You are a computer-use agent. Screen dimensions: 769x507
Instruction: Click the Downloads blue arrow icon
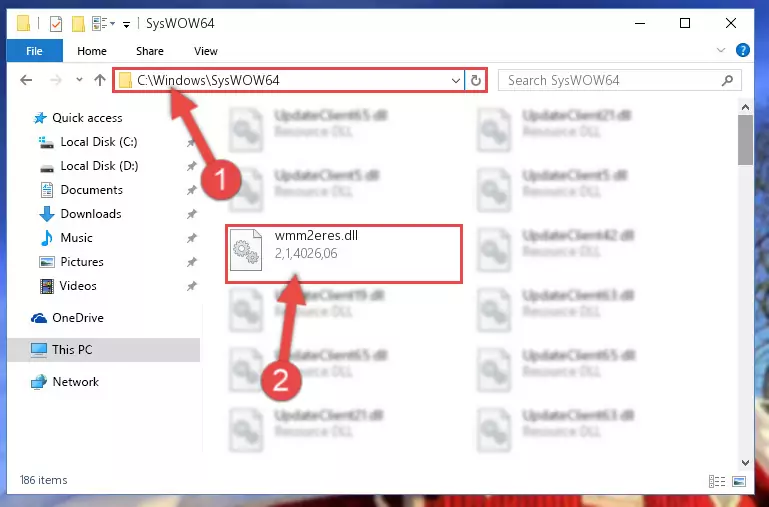[47, 214]
